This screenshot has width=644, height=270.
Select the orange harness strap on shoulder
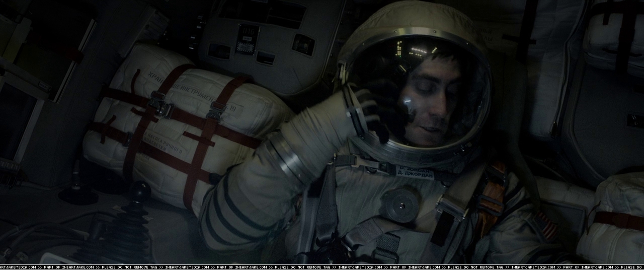[x=491, y=199]
